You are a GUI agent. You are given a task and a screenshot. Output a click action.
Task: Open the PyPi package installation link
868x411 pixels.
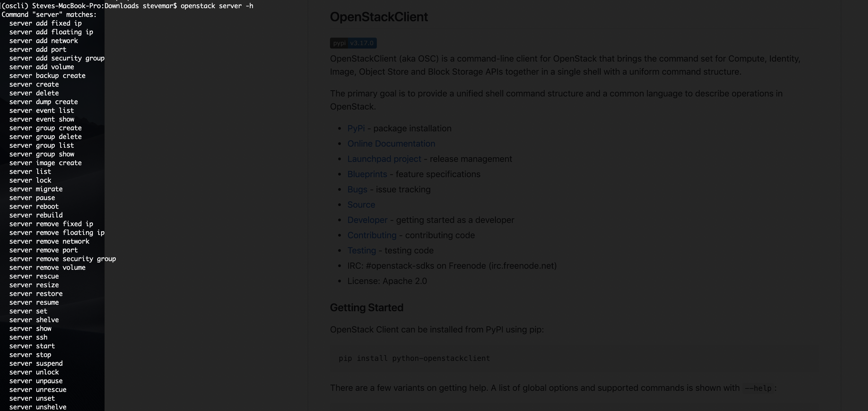[356, 128]
